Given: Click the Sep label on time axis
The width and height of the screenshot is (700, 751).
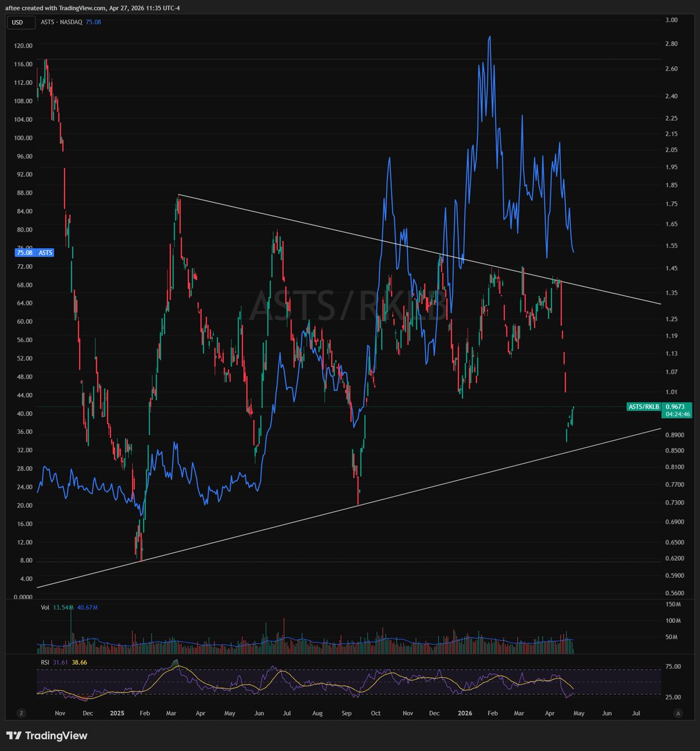Looking at the screenshot, I should (x=346, y=713).
